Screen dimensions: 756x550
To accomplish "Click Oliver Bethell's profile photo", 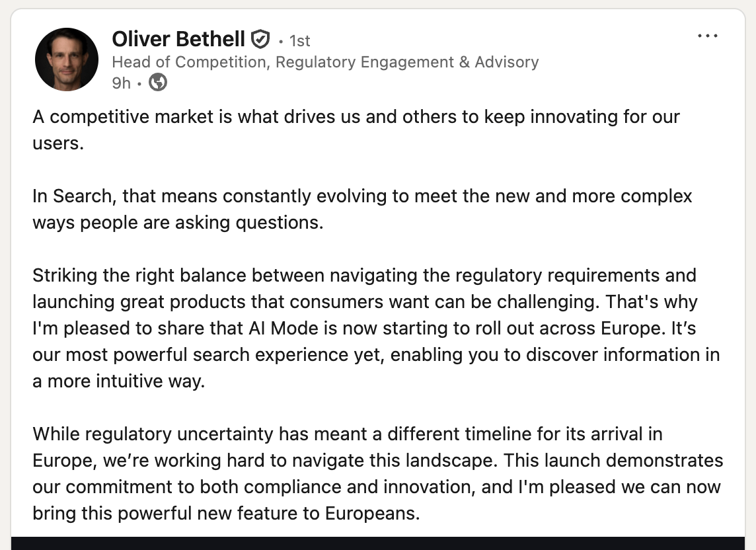I will pos(66,59).
